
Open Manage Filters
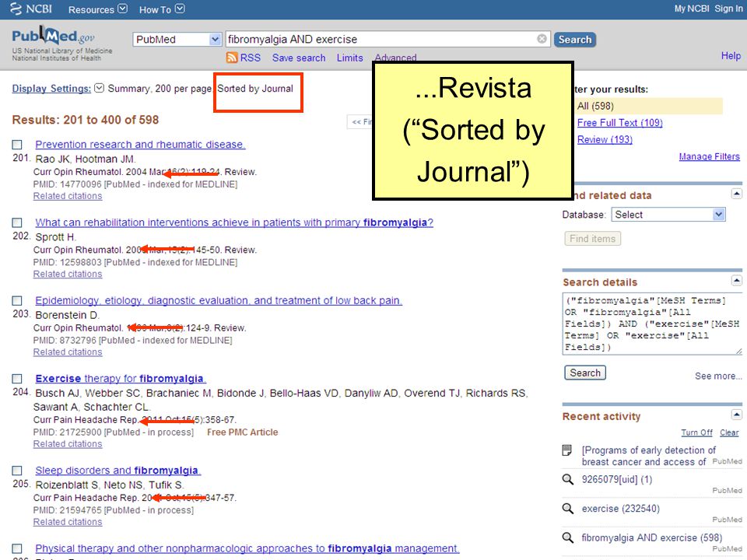709,156
